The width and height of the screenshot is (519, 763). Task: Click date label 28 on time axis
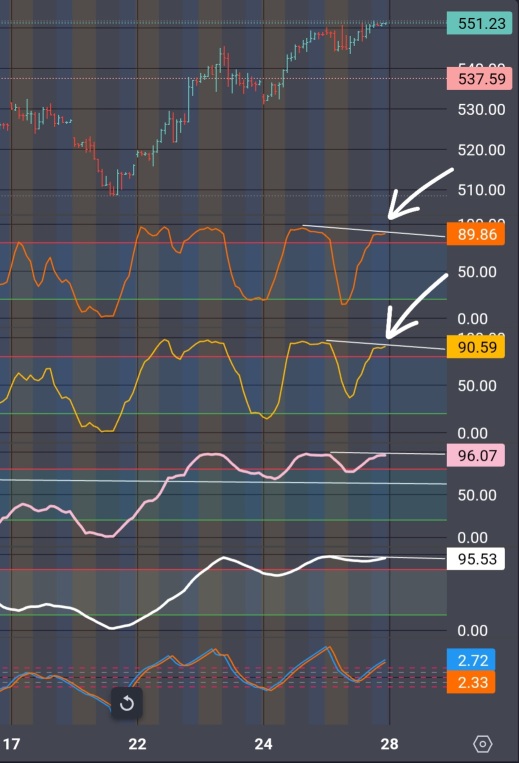coord(389,744)
